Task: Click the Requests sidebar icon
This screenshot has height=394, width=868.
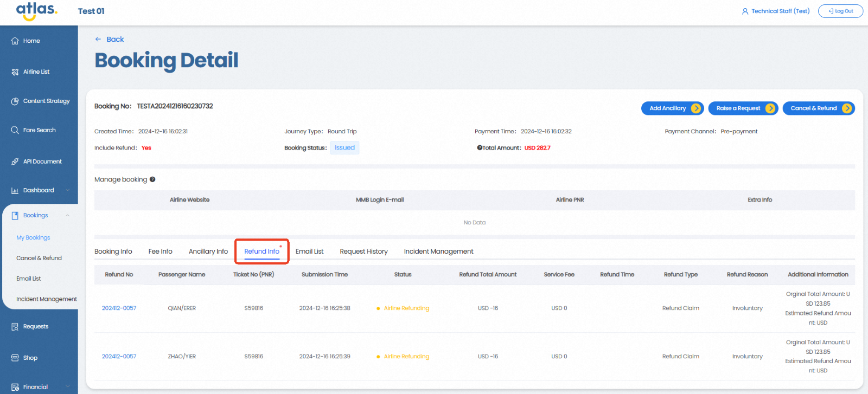Action: click(x=15, y=327)
